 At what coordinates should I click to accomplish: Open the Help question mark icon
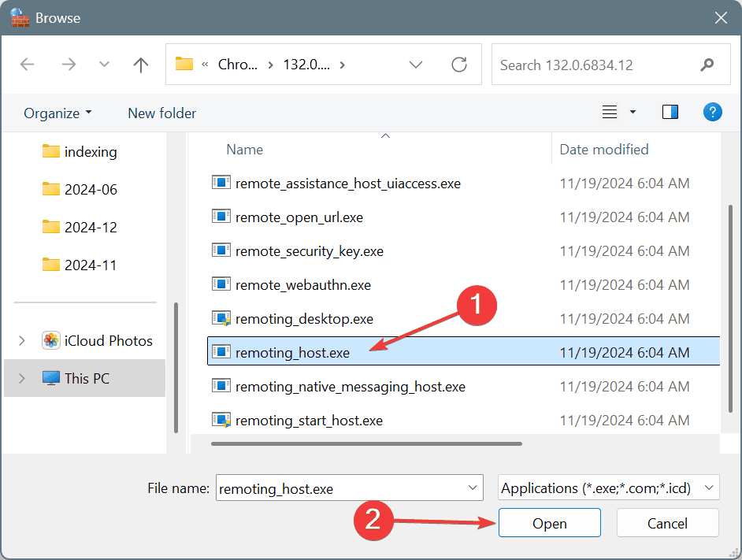[x=712, y=113]
